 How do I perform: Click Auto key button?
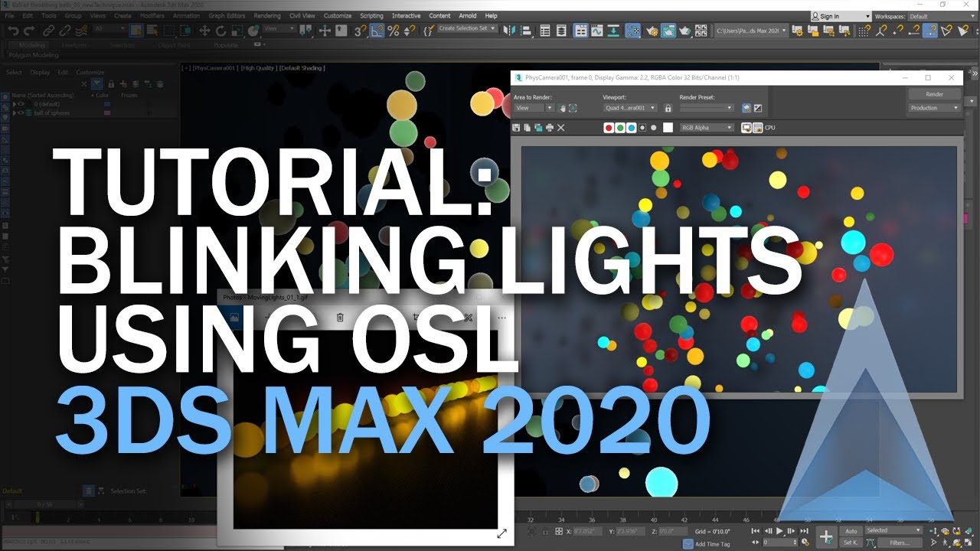point(851,530)
